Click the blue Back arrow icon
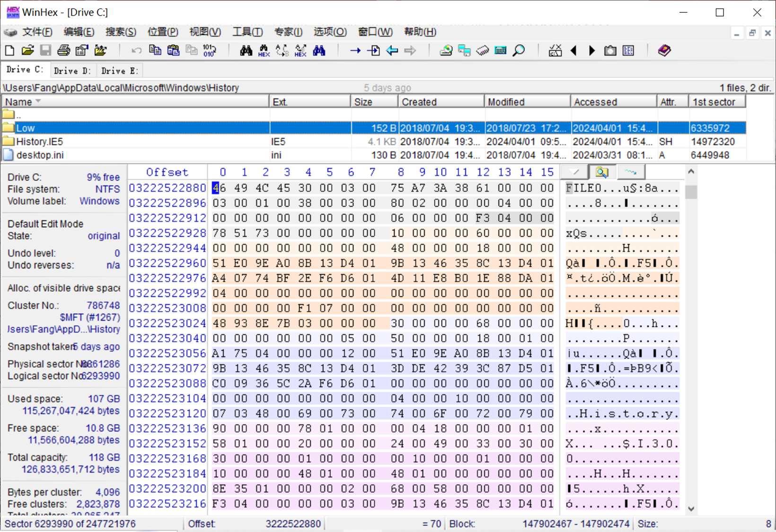776x532 pixels. click(392, 50)
